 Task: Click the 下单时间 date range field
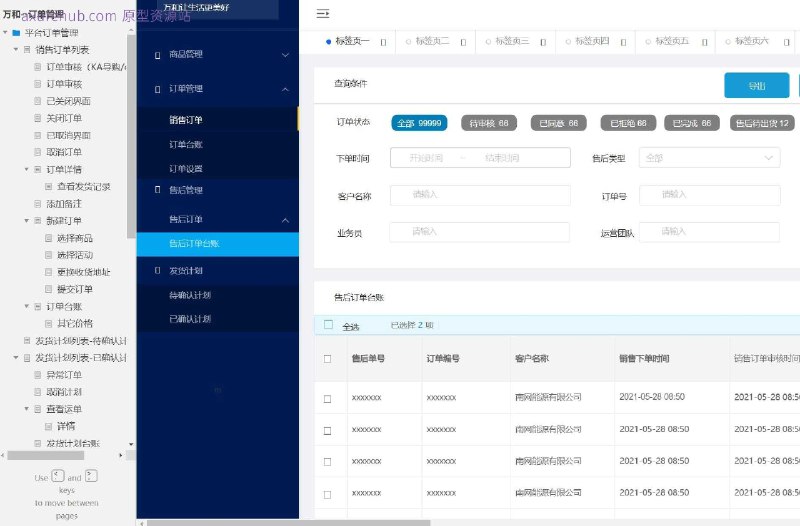point(480,158)
